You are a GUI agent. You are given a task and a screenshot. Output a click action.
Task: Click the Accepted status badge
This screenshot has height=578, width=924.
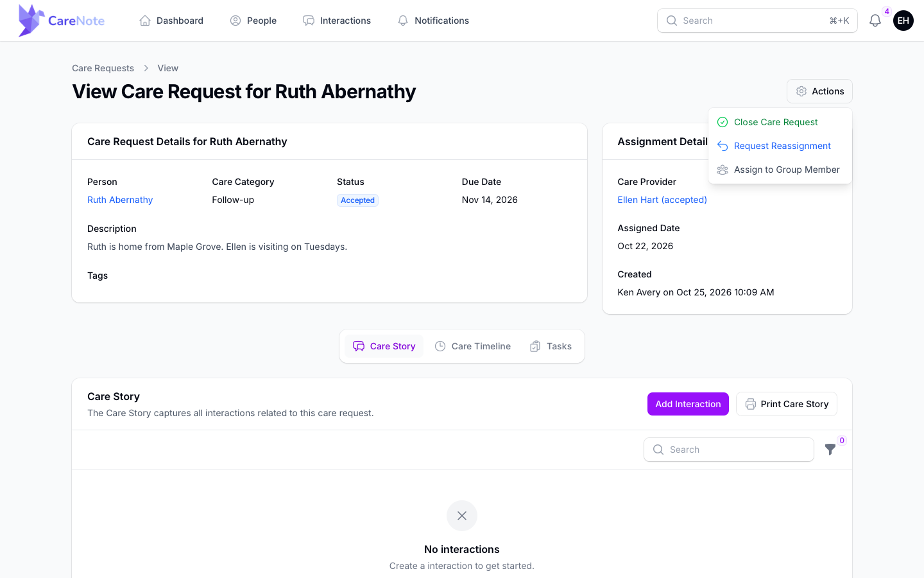point(357,200)
